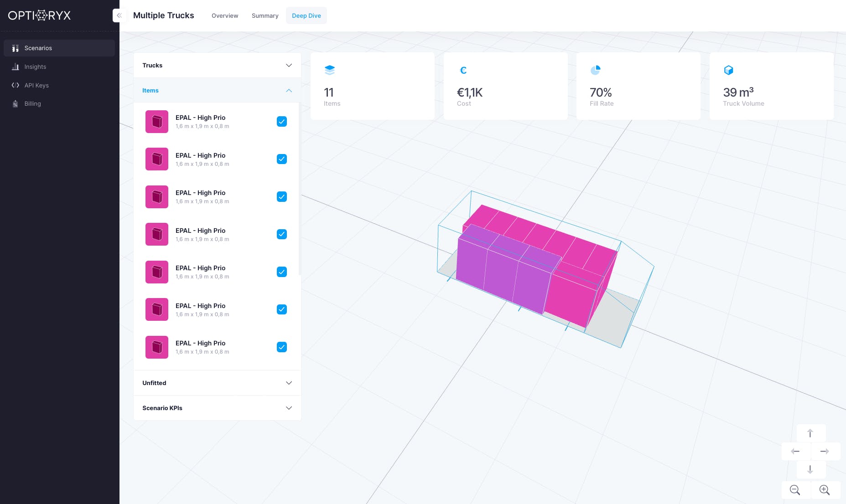Image resolution: width=846 pixels, height=504 pixels.
Task: Click the euro Cost icon
Action: coord(463,70)
